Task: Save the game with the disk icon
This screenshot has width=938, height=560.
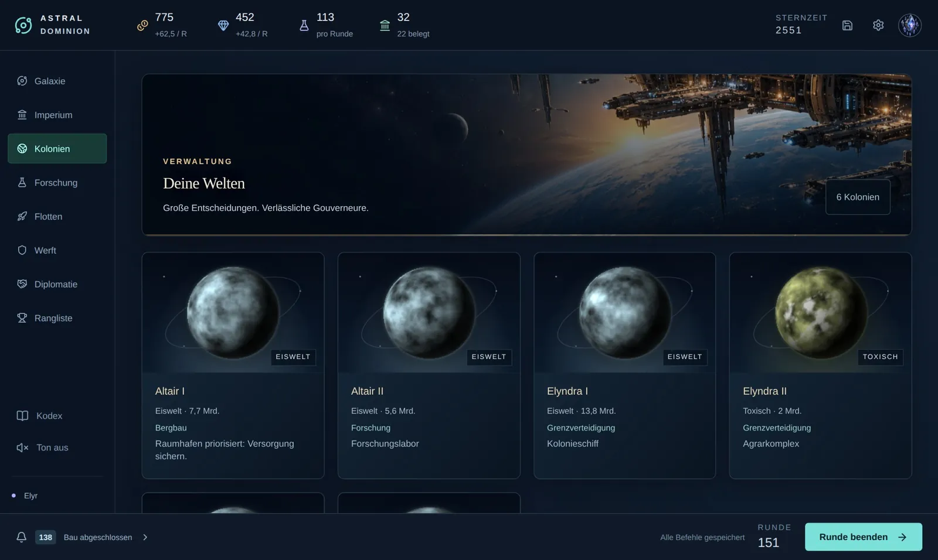Action: (x=847, y=25)
